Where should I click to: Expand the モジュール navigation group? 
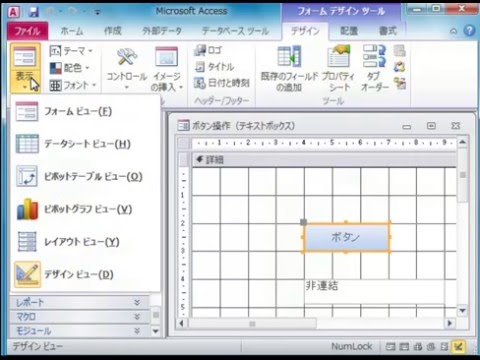[x=80, y=331]
